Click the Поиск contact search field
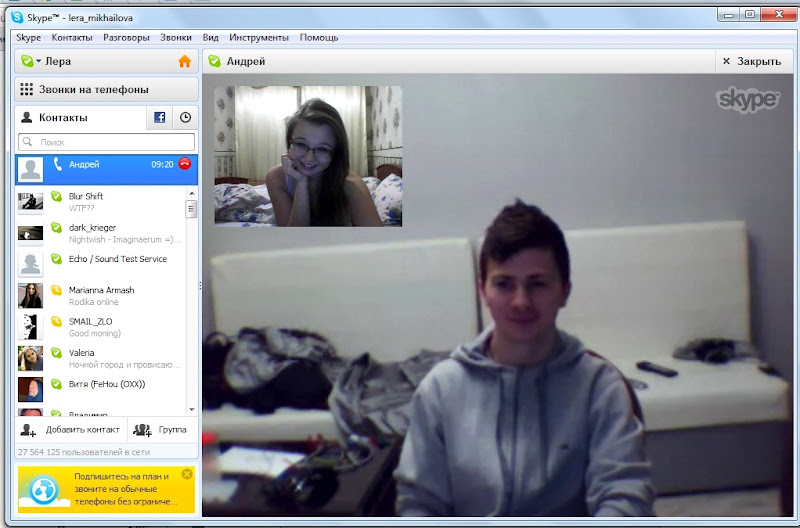Screen dimensions: 800x528 click(x=106, y=142)
